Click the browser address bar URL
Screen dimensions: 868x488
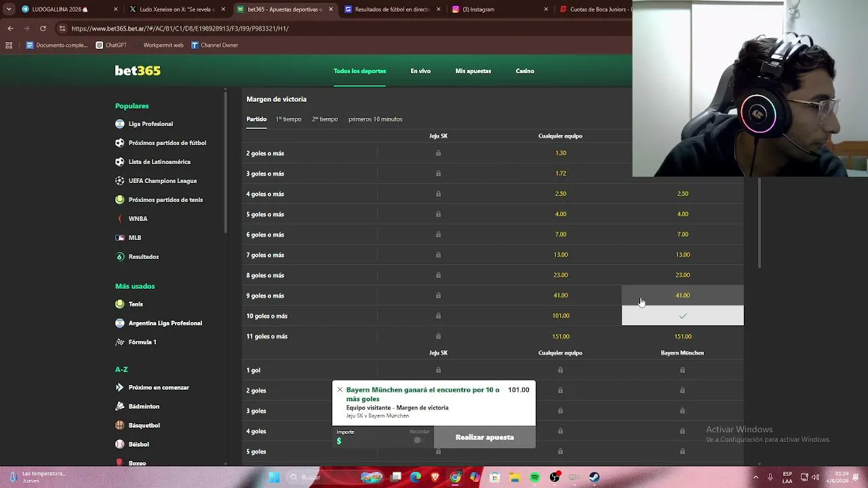pyautogui.click(x=180, y=28)
